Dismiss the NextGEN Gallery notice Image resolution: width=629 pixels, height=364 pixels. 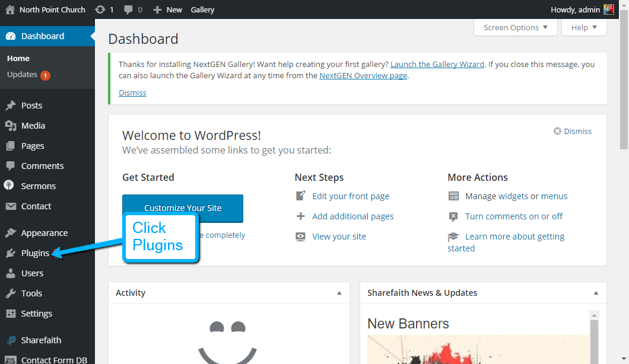pyautogui.click(x=132, y=92)
